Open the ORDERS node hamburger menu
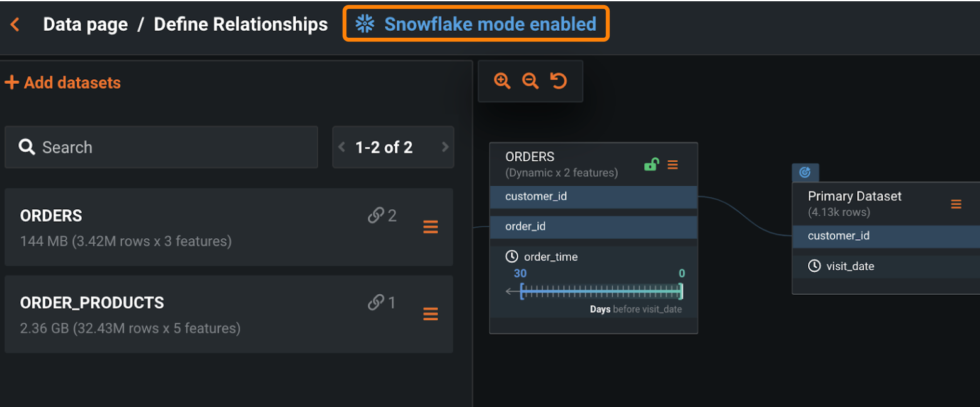Image resolution: width=980 pixels, height=407 pixels. pyautogui.click(x=673, y=164)
